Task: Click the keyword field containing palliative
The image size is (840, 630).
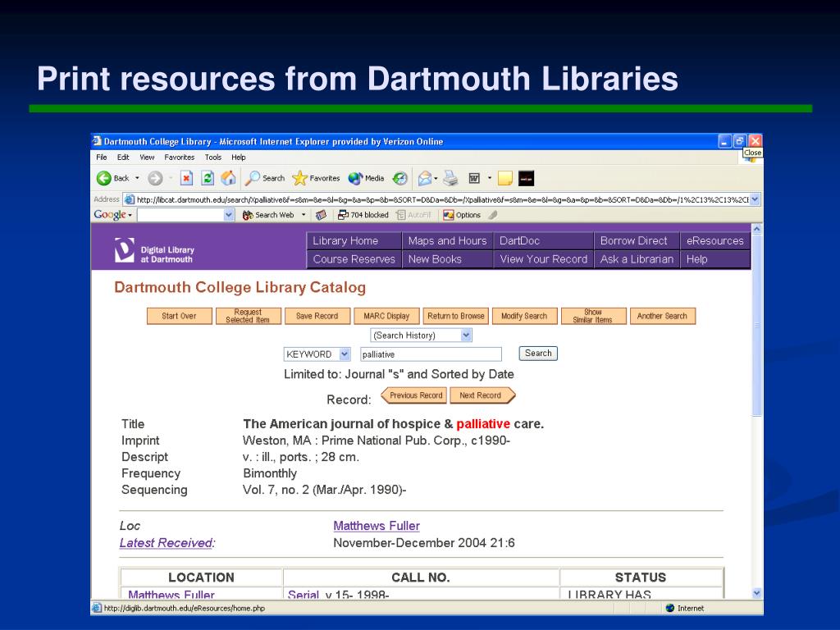Action: 431,354
